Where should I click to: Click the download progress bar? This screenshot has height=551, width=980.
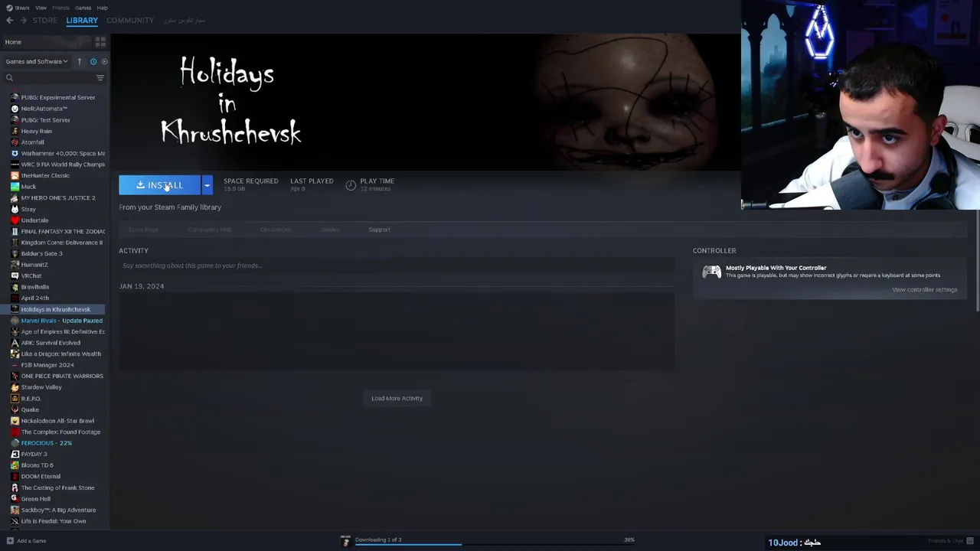coord(495,545)
